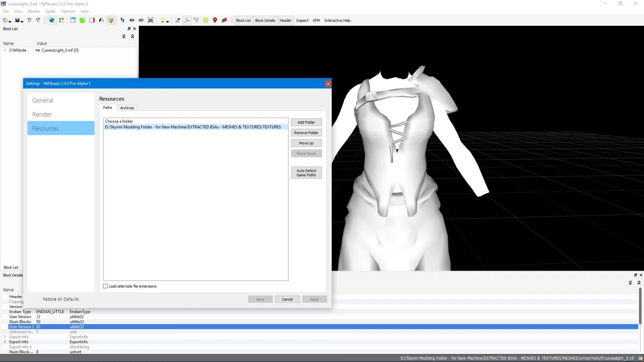Open the View menu

(18, 11)
